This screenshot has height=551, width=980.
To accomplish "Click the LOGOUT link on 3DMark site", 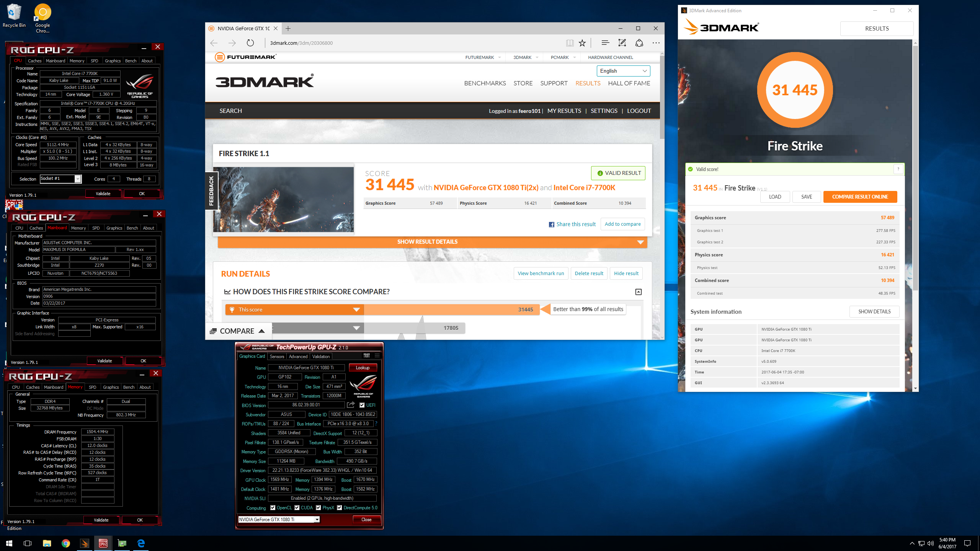I will coord(639,111).
